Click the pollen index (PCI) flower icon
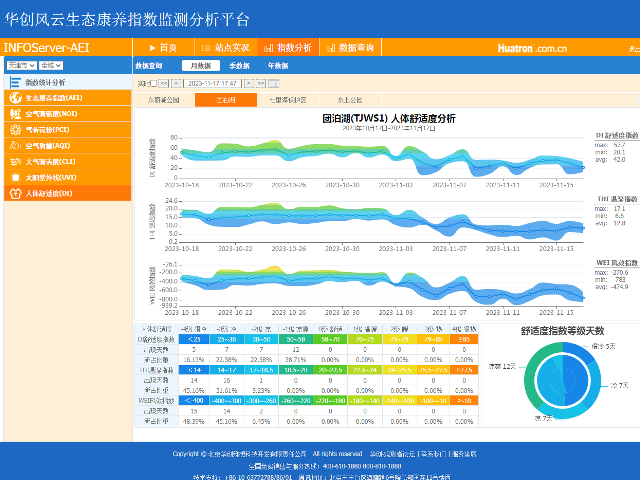The image size is (640, 480). pos(15,130)
